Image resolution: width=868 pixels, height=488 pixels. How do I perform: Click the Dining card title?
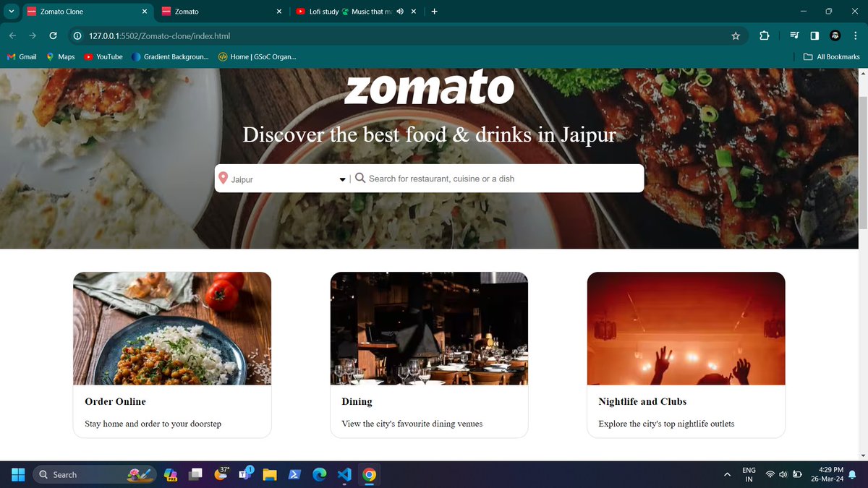[x=357, y=401]
